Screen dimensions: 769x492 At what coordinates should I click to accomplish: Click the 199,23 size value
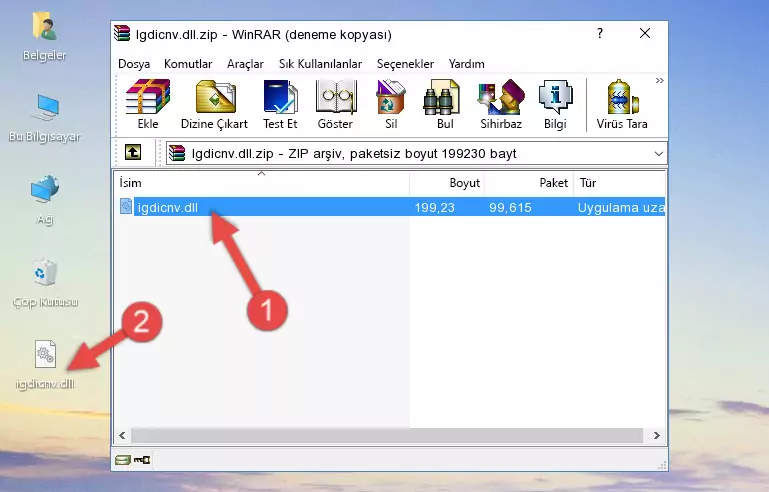(x=435, y=207)
